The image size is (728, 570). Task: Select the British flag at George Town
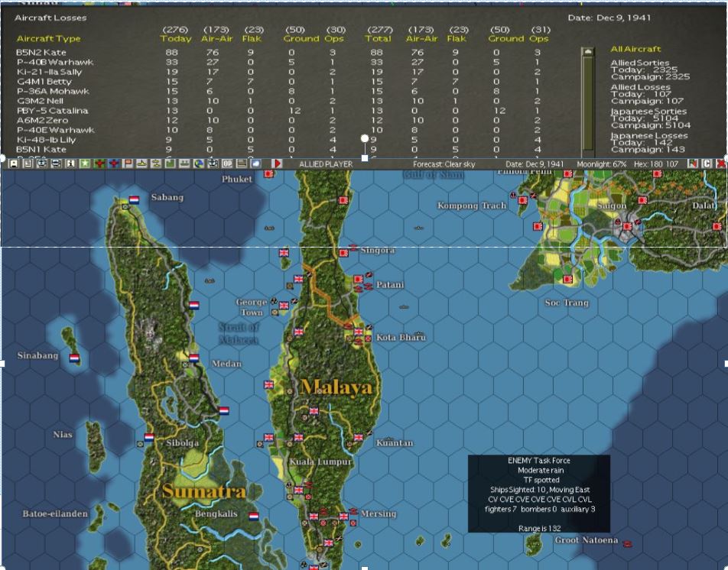(x=284, y=305)
